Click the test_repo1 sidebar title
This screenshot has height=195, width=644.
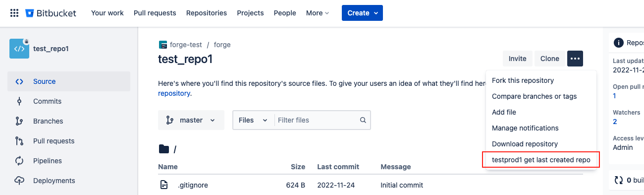point(51,49)
